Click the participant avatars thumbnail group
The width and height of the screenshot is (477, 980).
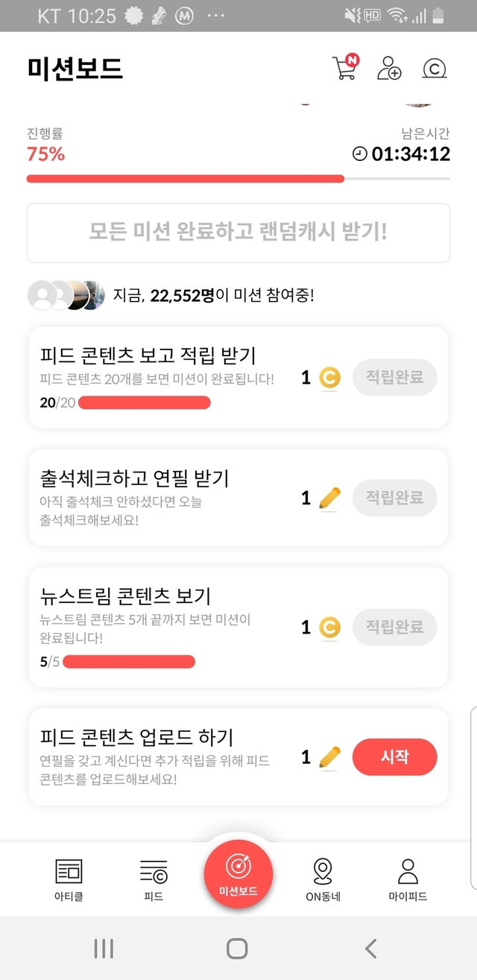pyautogui.click(x=64, y=296)
